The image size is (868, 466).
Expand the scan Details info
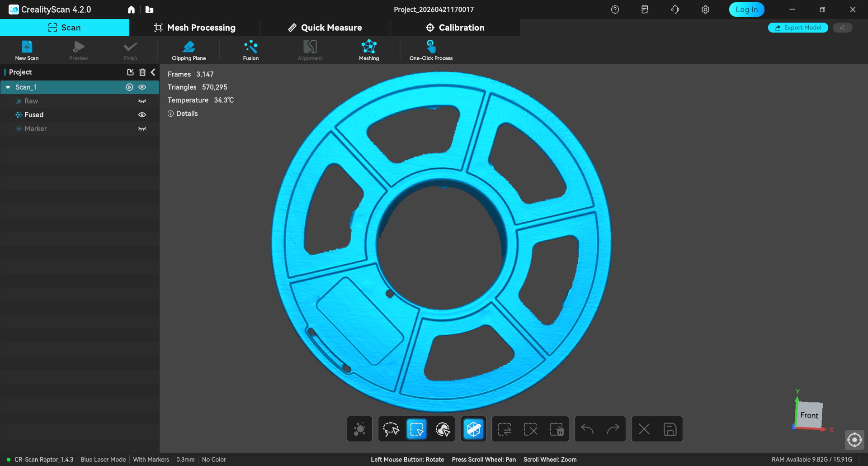click(183, 114)
